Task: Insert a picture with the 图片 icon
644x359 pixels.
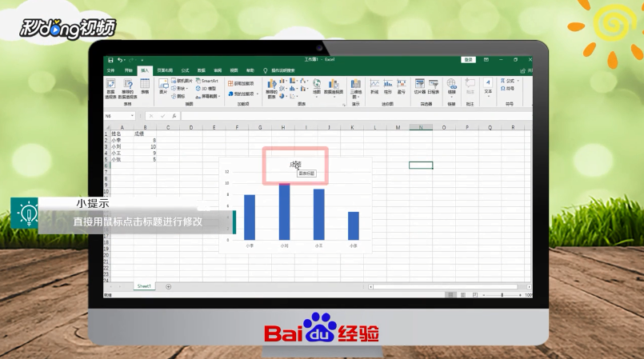Action: pos(163,86)
